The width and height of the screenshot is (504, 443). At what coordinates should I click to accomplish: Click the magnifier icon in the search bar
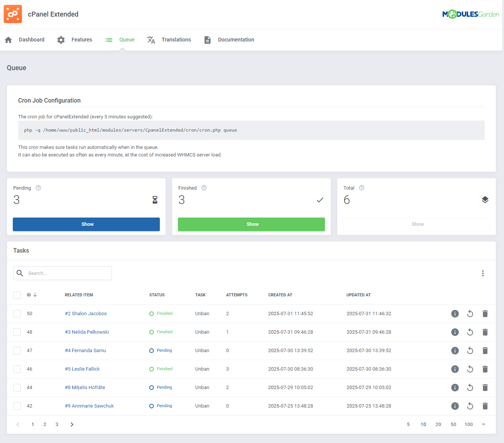click(x=20, y=273)
